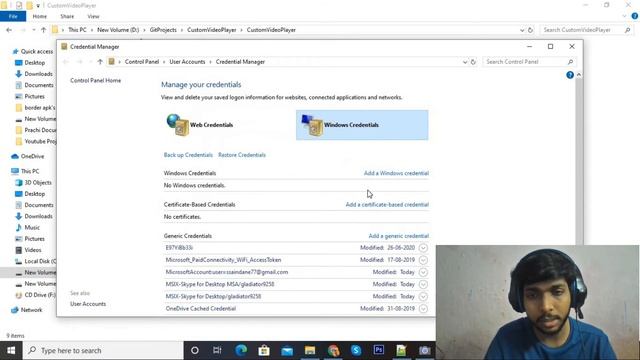Open Skype from taskbar
The height and width of the screenshot is (360, 640).
356,350
